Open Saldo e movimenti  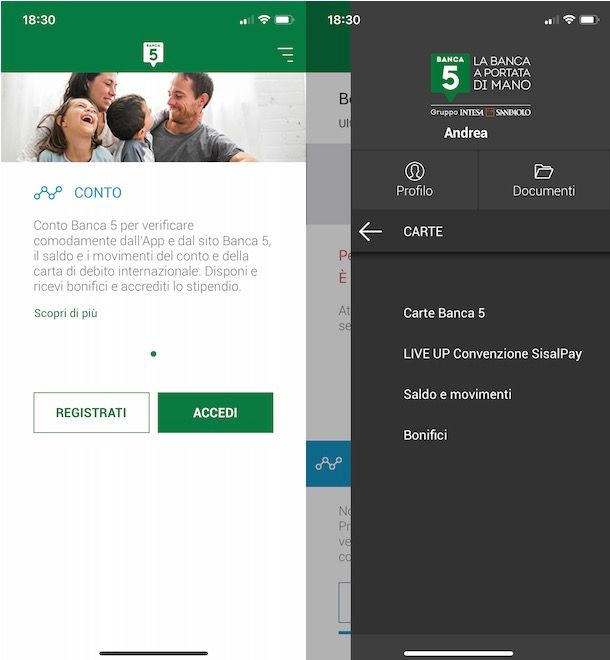click(458, 394)
